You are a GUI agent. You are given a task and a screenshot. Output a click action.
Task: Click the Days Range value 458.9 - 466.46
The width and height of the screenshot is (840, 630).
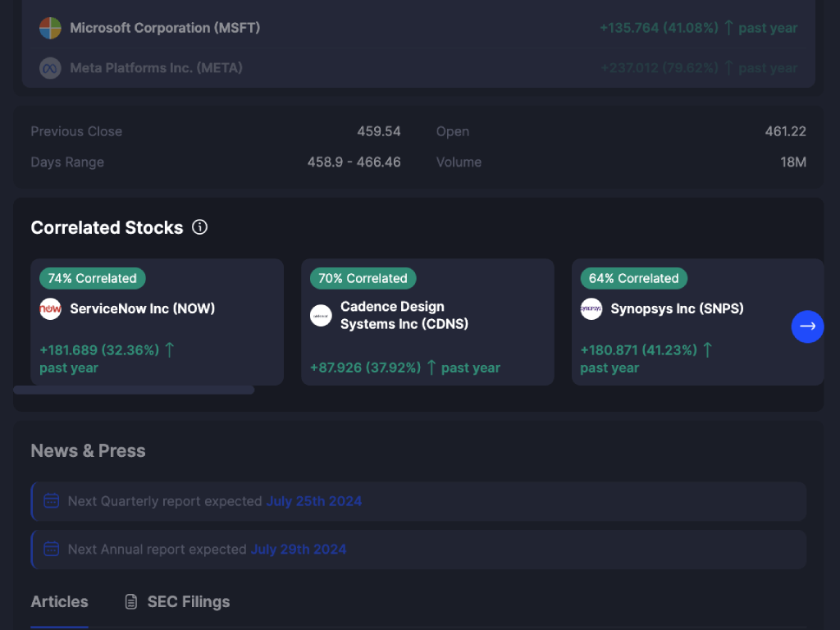point(354,162)
